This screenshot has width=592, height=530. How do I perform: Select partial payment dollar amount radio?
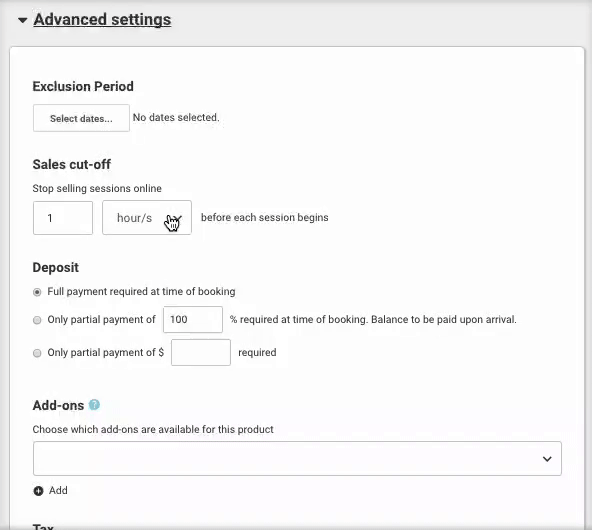(x=37, y=353)
